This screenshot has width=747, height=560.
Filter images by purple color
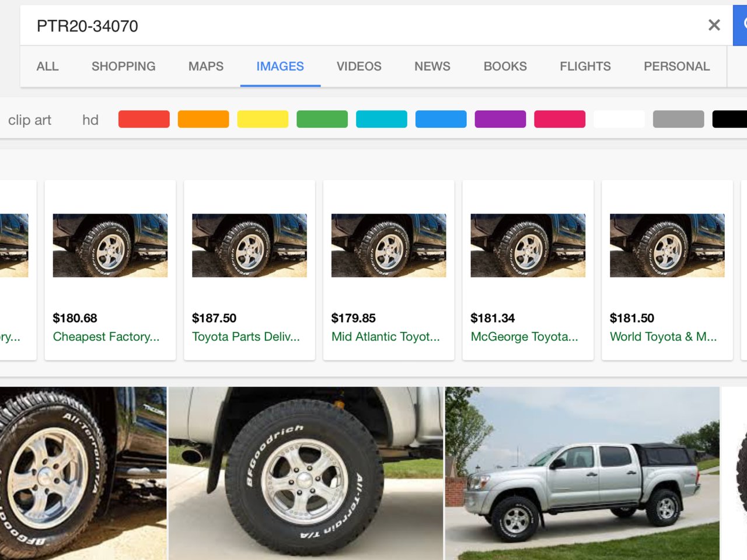[x=501, y=119]
